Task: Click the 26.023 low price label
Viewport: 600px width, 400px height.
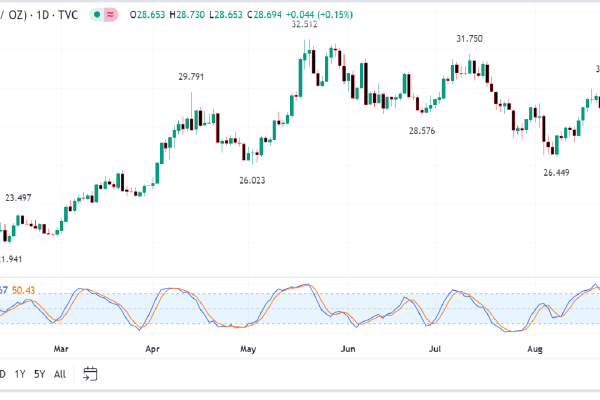Action: pos(252,180)
